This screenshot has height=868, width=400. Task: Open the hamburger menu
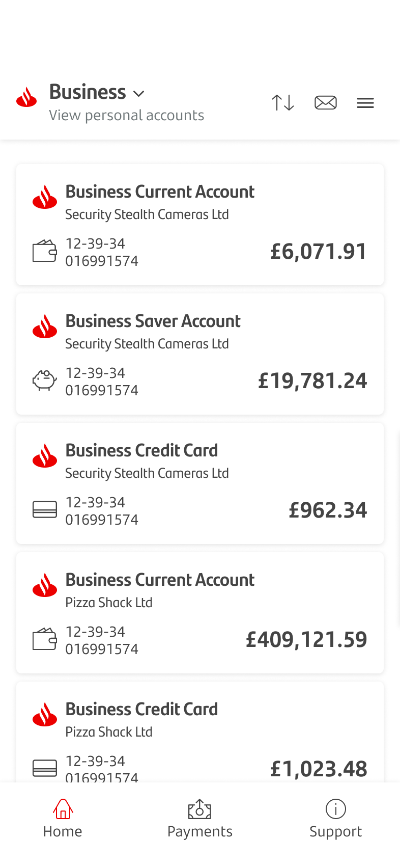pos(365,103)
